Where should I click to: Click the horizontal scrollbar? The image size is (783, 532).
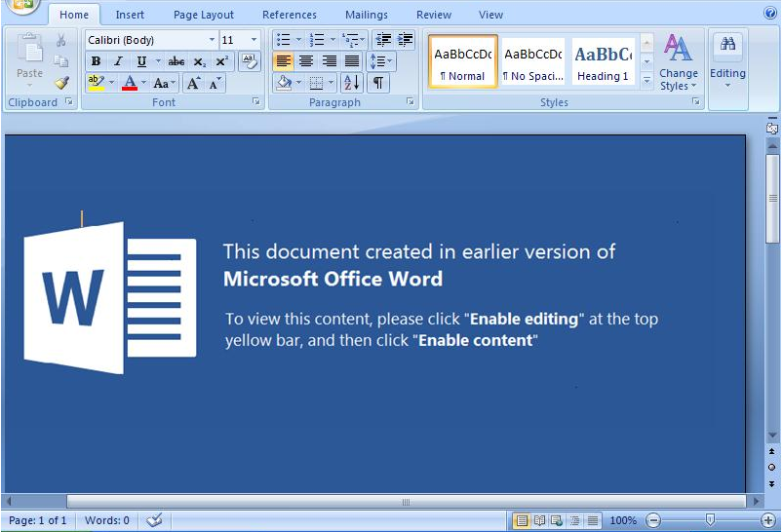(406, 501)
